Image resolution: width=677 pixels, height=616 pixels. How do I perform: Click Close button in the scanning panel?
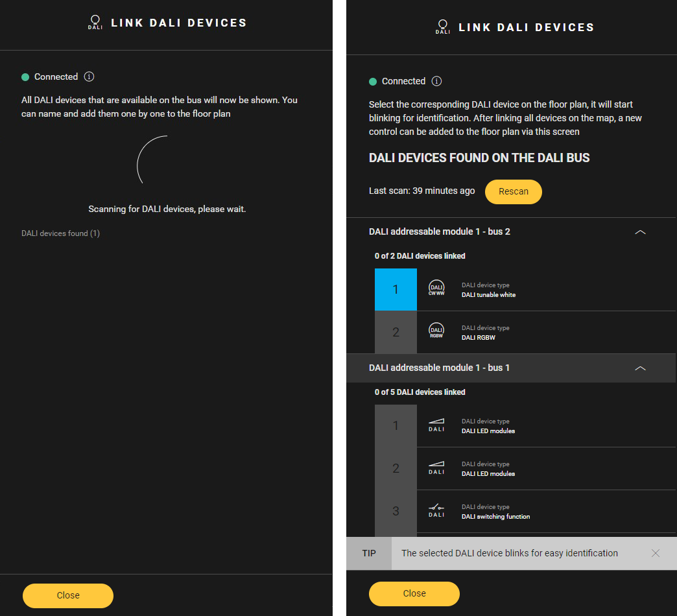(68, 595)
